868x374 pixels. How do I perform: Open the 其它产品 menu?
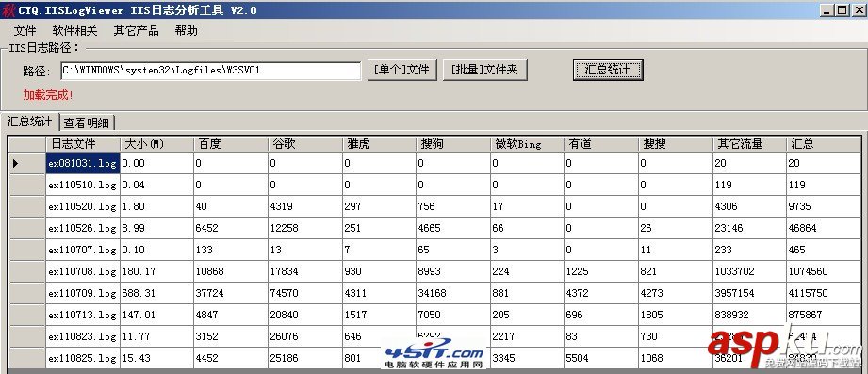pyautogui.click(x=136, y=31)
